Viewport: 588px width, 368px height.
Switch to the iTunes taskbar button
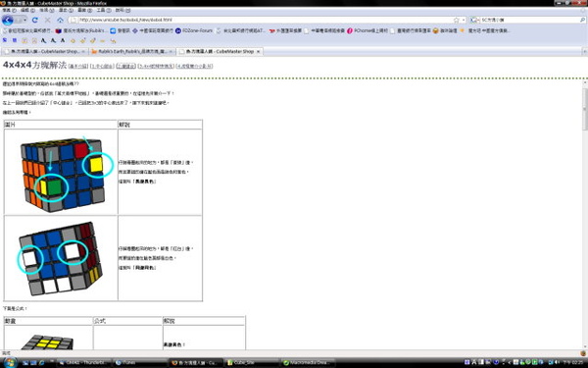140,363
